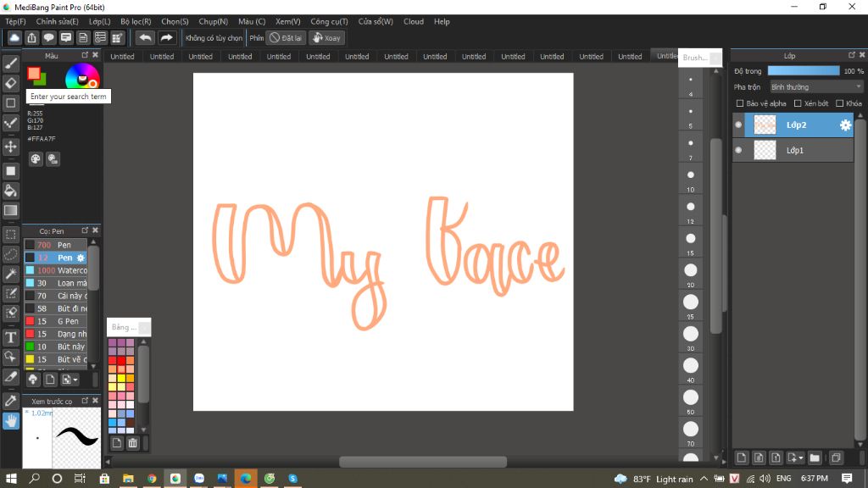
Task: Toggle Bảo vệ alpha checkbox
Action: click(x=740, y=103)
